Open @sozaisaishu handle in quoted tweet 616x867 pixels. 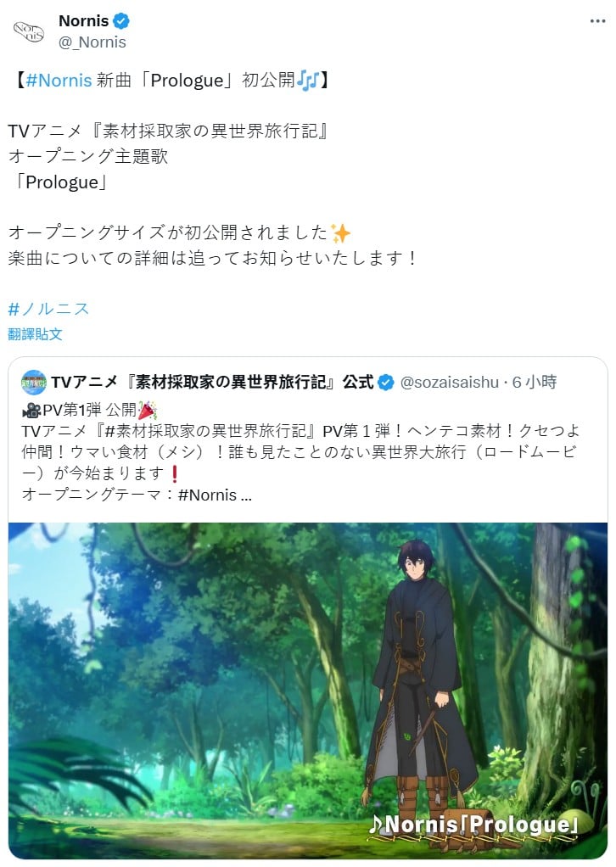[x=449, y=382]
